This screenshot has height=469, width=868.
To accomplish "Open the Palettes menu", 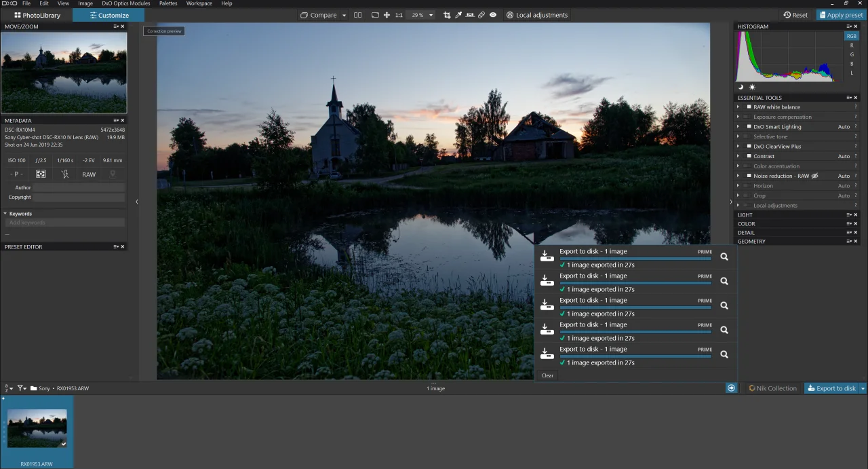I will [x=168, y=3].
